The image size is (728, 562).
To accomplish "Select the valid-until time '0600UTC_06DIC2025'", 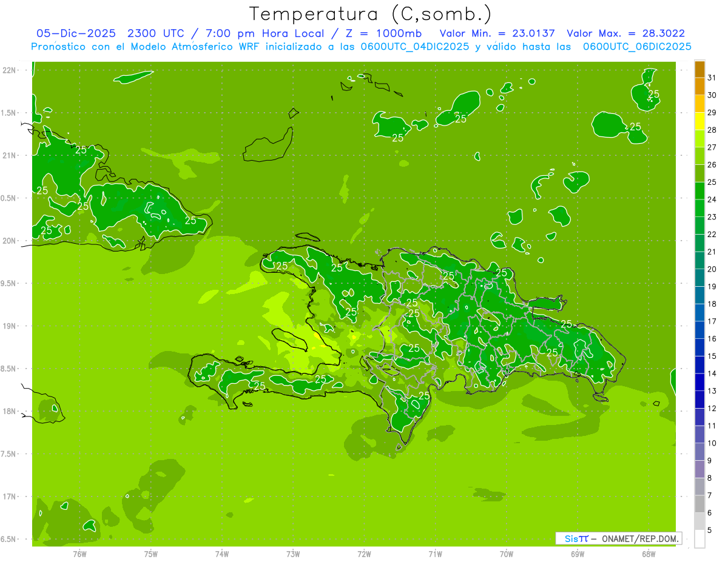I will point(637,47).
